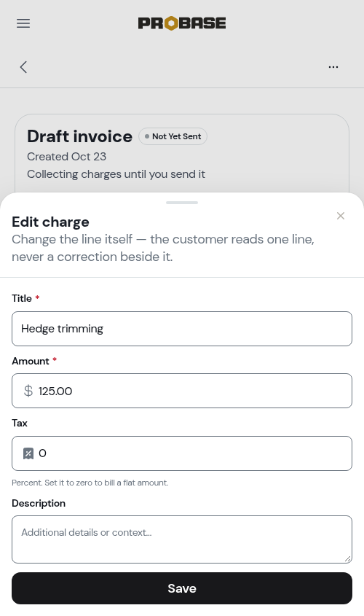The height and width of the screenshot is (616, 364).
Task: Click the Created Oct 23 text
Action: 67,156
